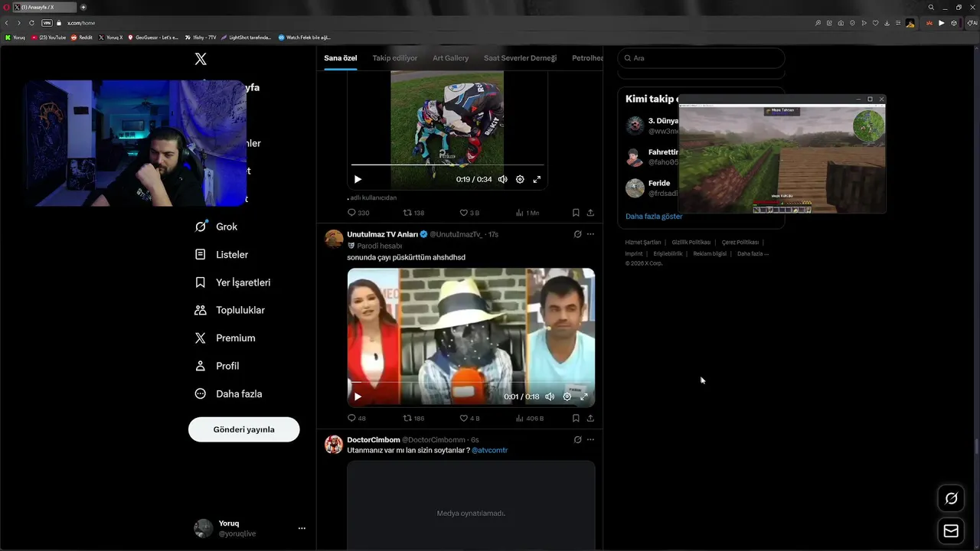This screenshot has height=551, width=980.
Task: Like the post with 3 B likes
Action: (469, 213)
